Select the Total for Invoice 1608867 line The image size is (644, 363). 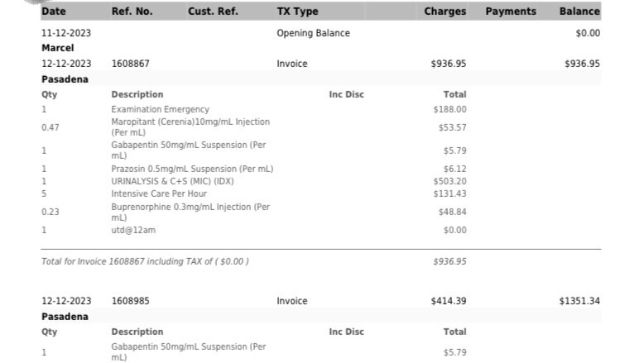point(145,261)
